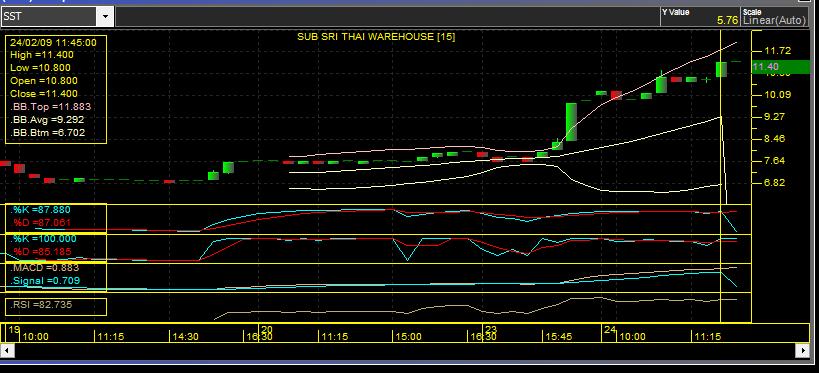Click the SUB SRI THAI WAREHOUSE chart title
This screenshot has width=819, height=373.
tap(376, 37)
